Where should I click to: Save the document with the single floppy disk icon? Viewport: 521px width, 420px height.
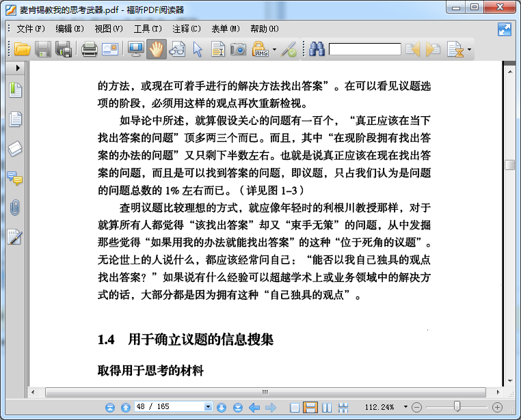[43, 49]
